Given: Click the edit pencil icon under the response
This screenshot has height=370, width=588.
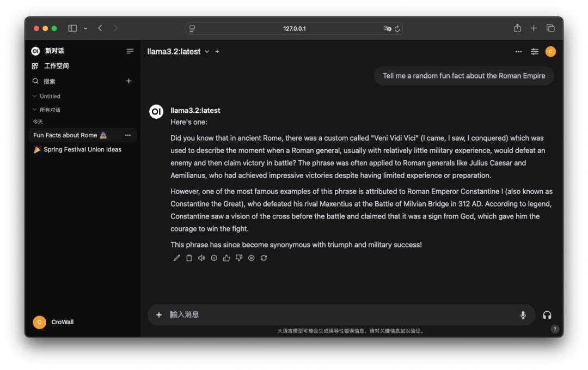Looking at the screenshot, I should (x=176, y=258).
